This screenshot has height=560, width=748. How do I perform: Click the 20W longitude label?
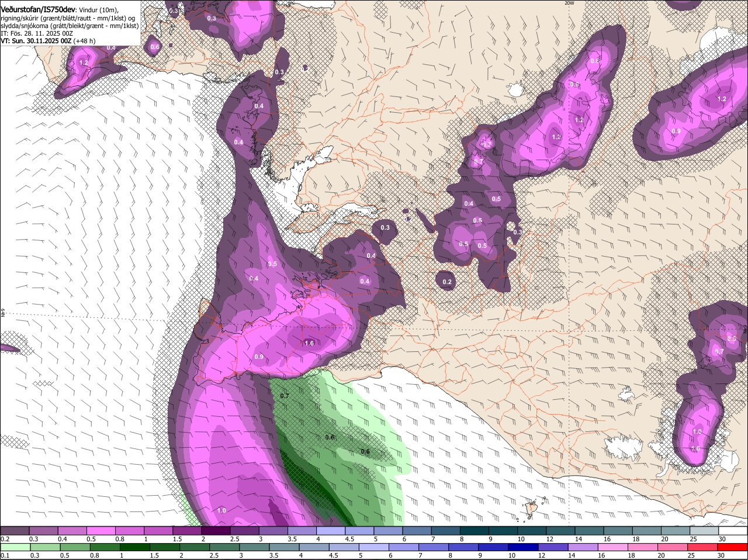click(570, 3)
